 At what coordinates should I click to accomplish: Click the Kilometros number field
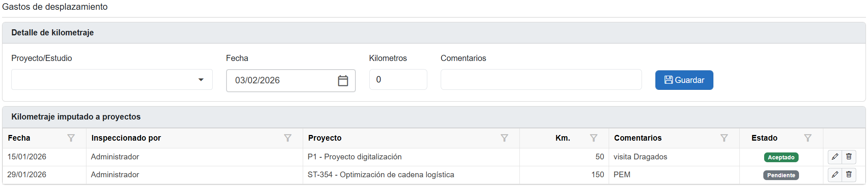(398, 80)
